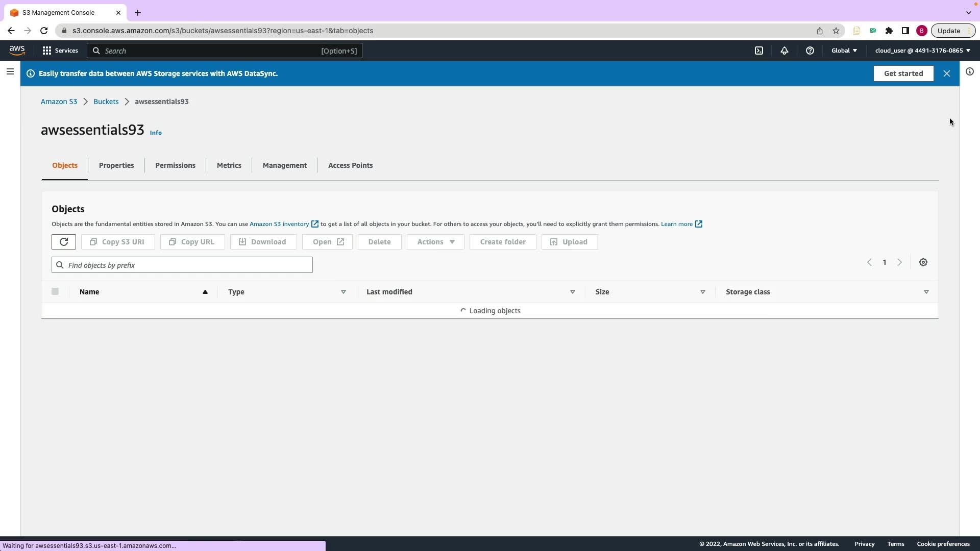Expand the cloud_user account menu
Viewport: 980px width, 551px height.
coord(922,51)
